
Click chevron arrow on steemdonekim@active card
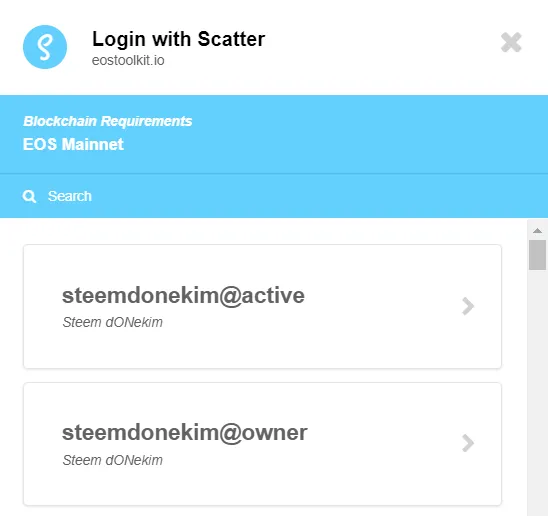[x=468, y=306]
